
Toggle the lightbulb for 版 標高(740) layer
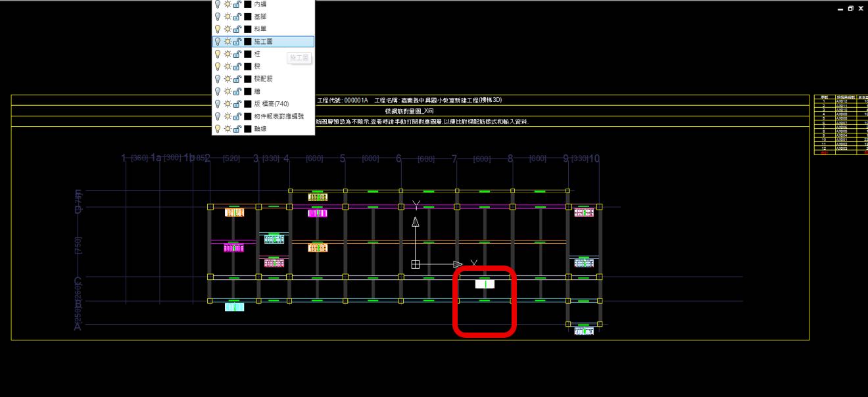pos(218,104)
